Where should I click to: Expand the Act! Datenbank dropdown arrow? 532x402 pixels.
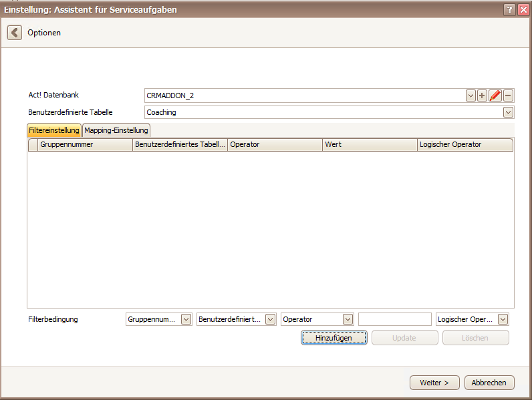tap(471, 95)
